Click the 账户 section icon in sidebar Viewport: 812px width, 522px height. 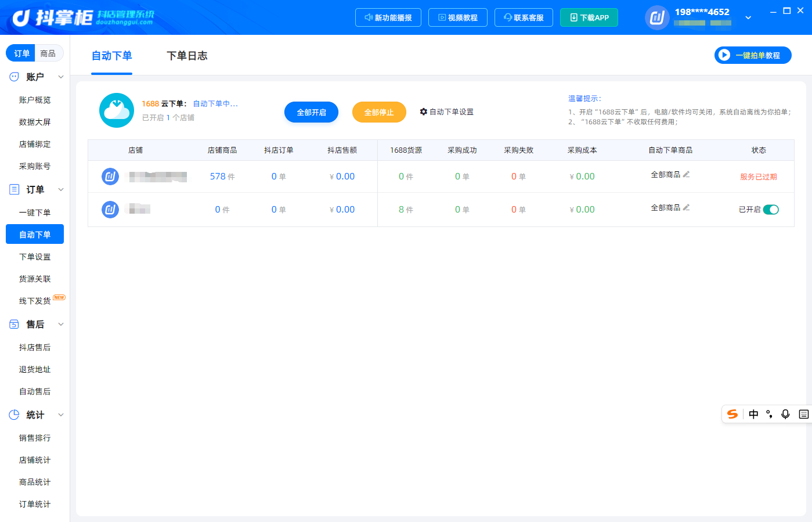pyautogui.click(x=14, y=77)
